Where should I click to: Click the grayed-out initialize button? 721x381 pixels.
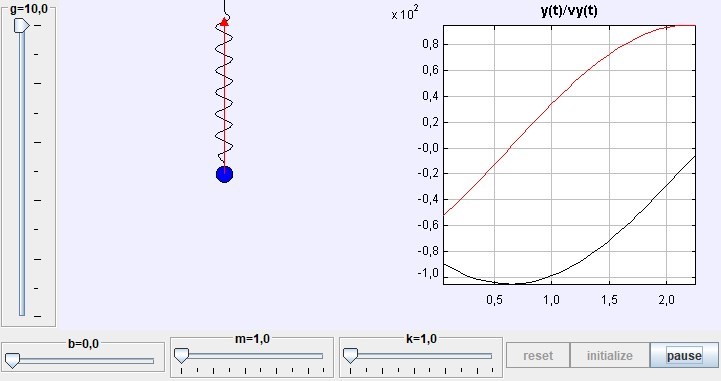click(610, 355)
